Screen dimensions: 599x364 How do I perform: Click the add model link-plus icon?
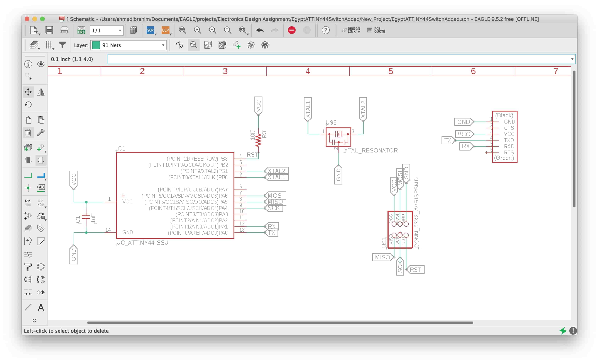pos(236,45)
